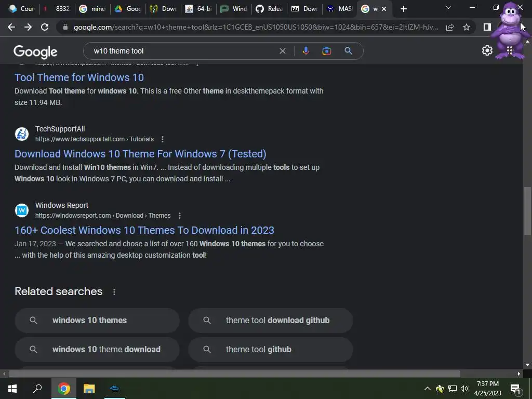This screenshot has width=532, height=399.
Task: Open the clock showing 7:37 PM
Action: pyautogui.click(x=487, y=389)
